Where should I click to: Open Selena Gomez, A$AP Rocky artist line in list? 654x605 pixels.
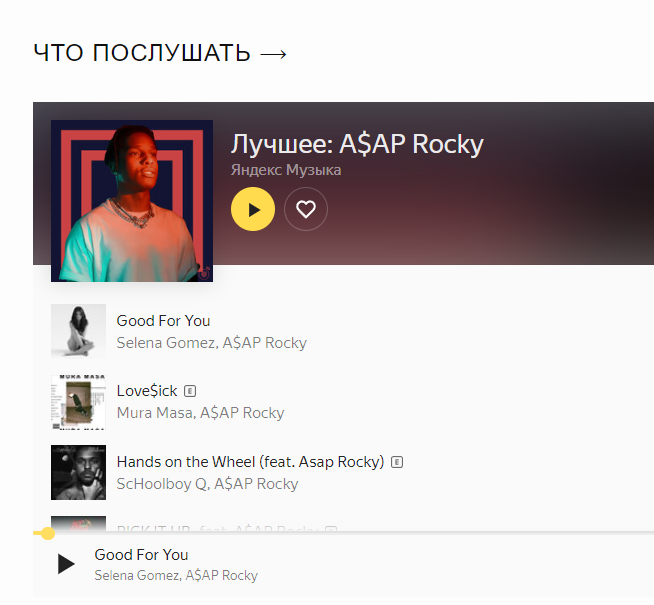pyautogui.click(x=211, y=343)
